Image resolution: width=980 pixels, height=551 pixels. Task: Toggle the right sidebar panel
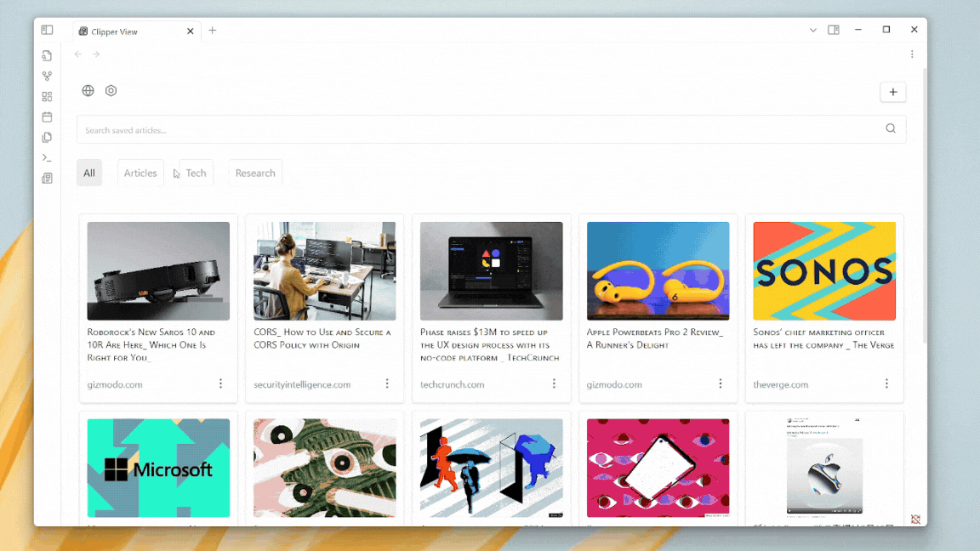834,30
